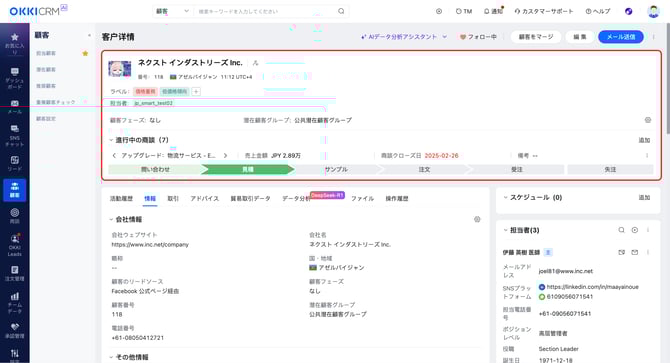The width and height of the screenshot is (670, 363).
Task: Toggle the star on 担当顧客 menu item
Action: coord(85,53)
